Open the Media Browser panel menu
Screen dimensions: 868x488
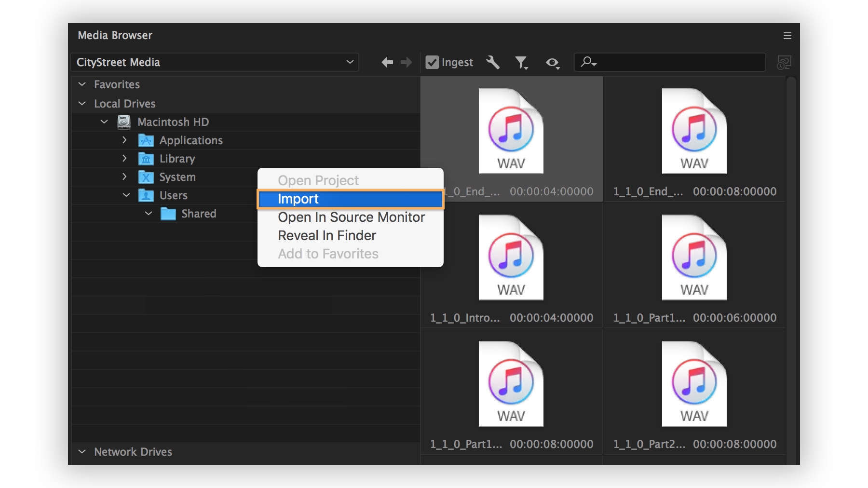point(787,35)
